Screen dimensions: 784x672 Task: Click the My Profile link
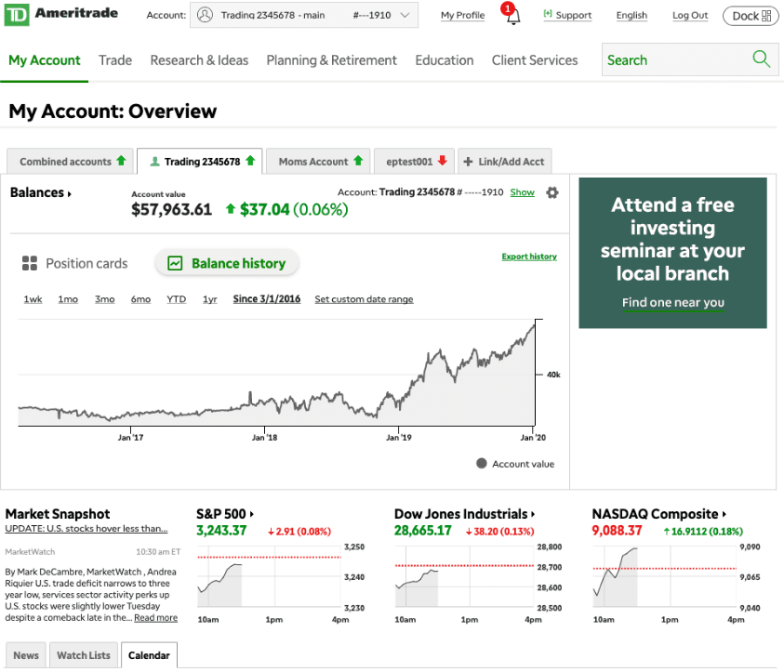[x=462, y=16]
